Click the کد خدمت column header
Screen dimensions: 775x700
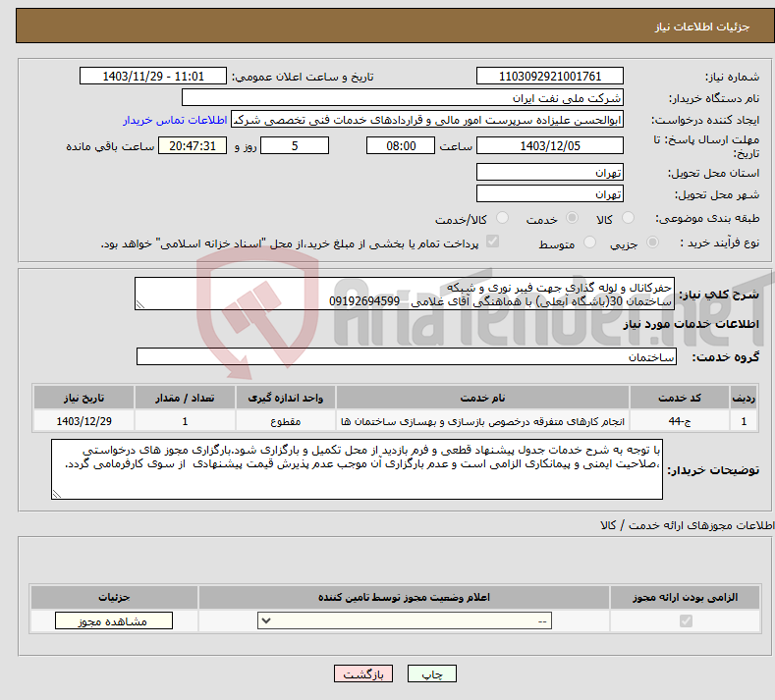(x=680, y=398)
